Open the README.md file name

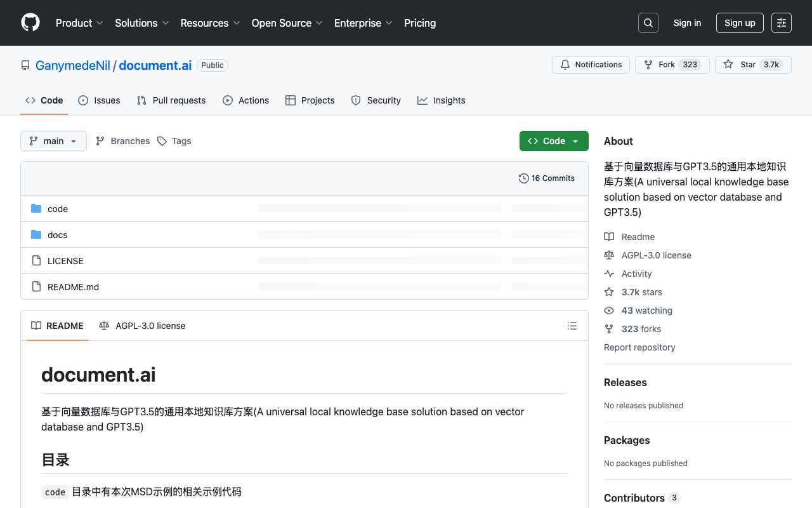[x=73, y=287]
